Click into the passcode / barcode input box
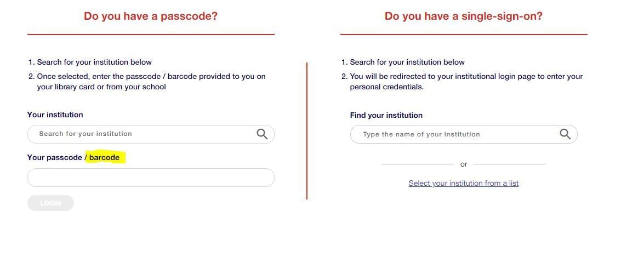 click(x=151, y=178)
